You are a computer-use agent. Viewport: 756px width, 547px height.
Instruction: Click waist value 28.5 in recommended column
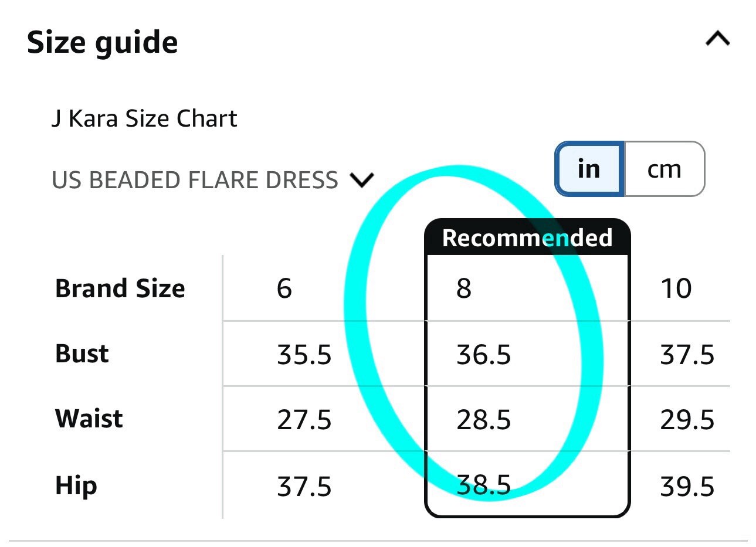[483, 420]
